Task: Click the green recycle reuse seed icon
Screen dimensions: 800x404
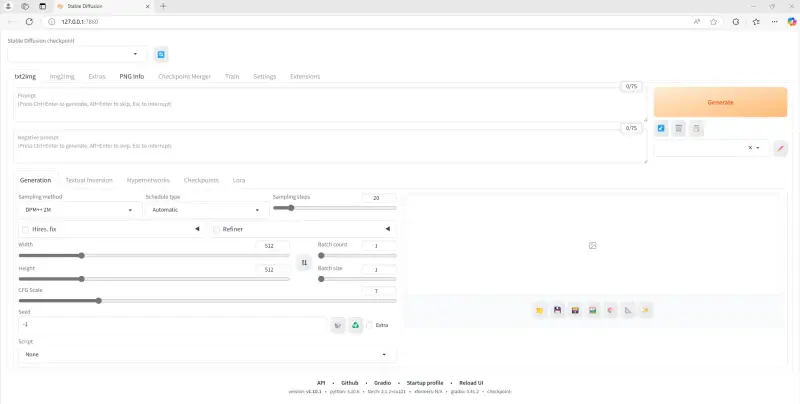Action: tap(355, 325)
